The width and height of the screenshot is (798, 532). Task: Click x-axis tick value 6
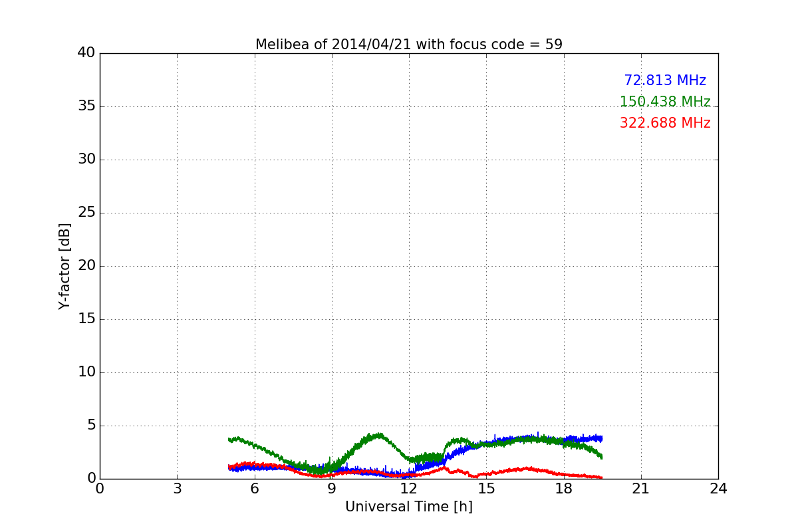pos(254,489)
